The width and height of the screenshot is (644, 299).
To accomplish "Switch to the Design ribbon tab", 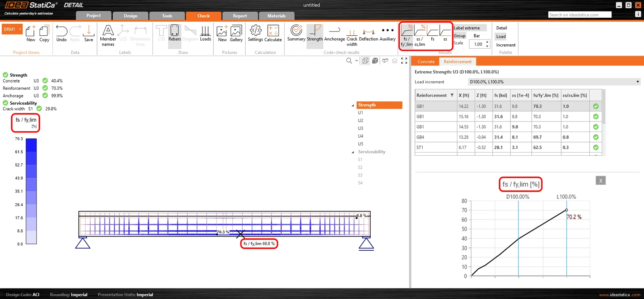I will 130,16.
